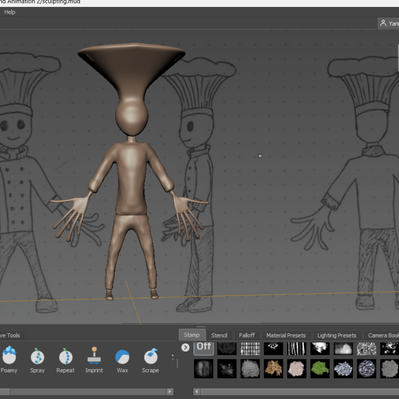Screen dimensions: 399x399
Task: Select the Scrape sculpt tool
Action: [150, 360]
